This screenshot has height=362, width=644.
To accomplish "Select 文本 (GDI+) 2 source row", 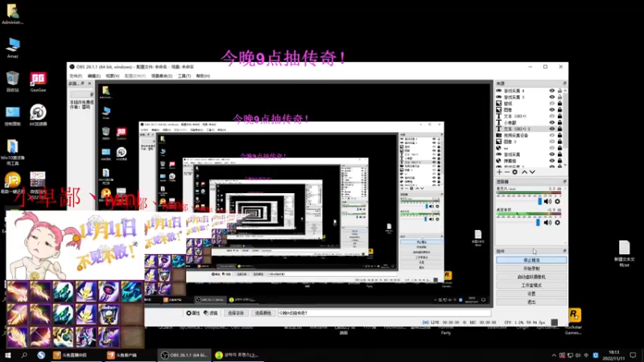I will click(530, 129).
